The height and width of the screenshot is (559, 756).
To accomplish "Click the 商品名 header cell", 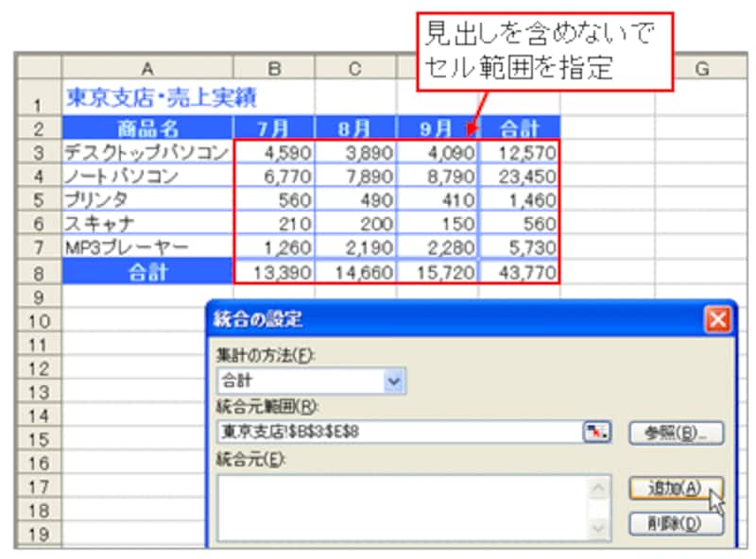I will click(x=147, y=128).
